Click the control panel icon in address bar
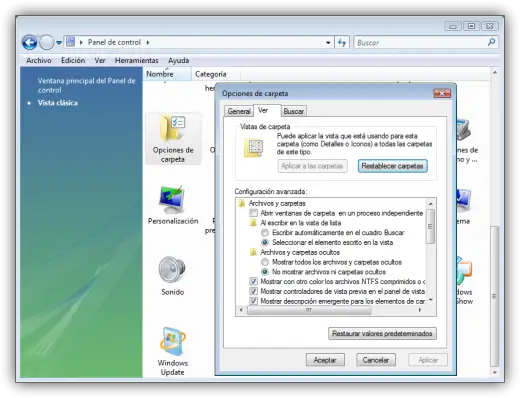The width and height of the screenshot is (520, 398). click(x=70, y=42)
